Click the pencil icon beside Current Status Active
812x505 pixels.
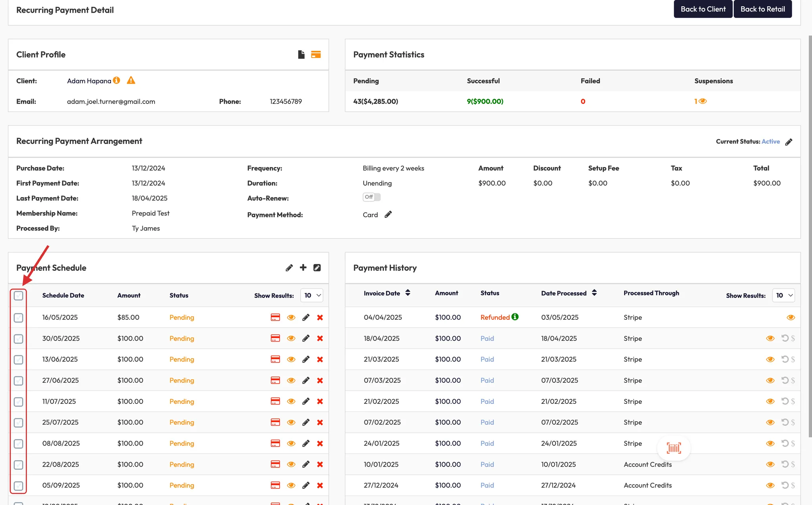click(x=789, y=142)
